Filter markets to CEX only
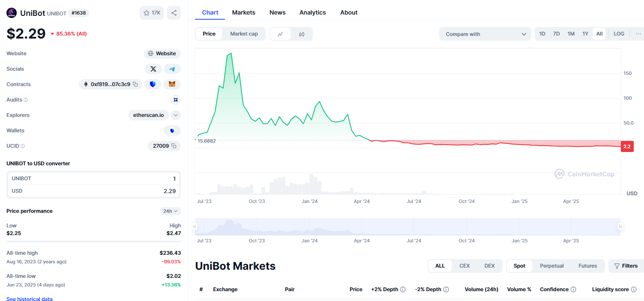Viewport: 644px width, 301px height. point(464,266)
